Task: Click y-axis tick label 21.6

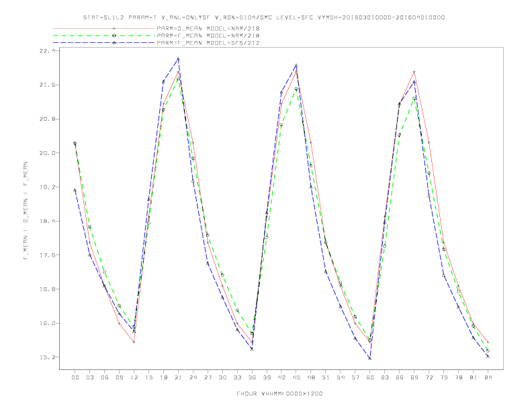Action: [x=46, y=85]
